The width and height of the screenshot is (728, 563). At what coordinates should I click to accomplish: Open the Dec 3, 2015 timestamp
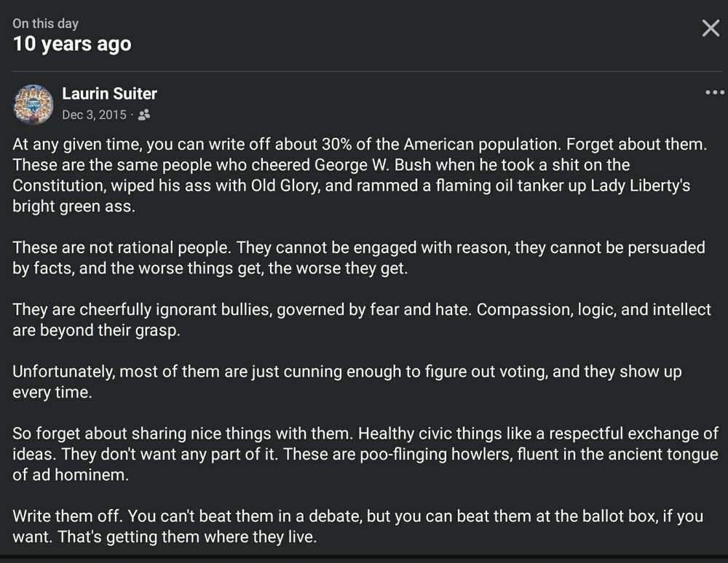(x=94, y=115)
